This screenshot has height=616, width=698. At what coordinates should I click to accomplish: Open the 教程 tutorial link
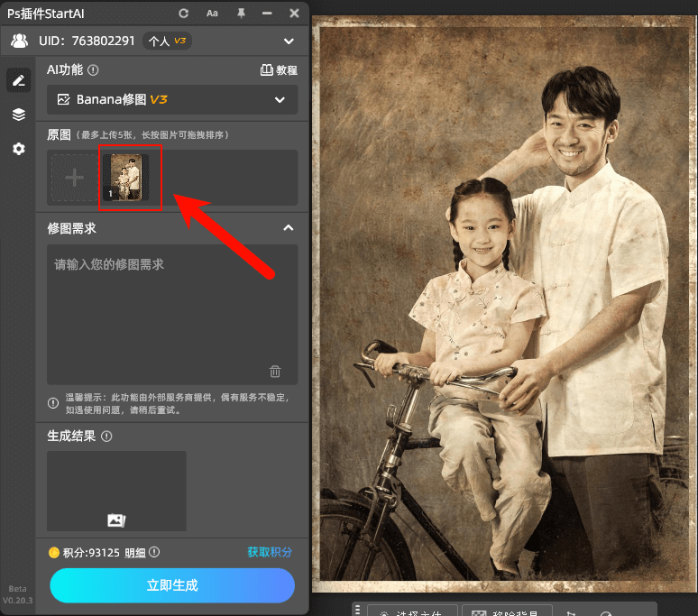click(279, 70)
